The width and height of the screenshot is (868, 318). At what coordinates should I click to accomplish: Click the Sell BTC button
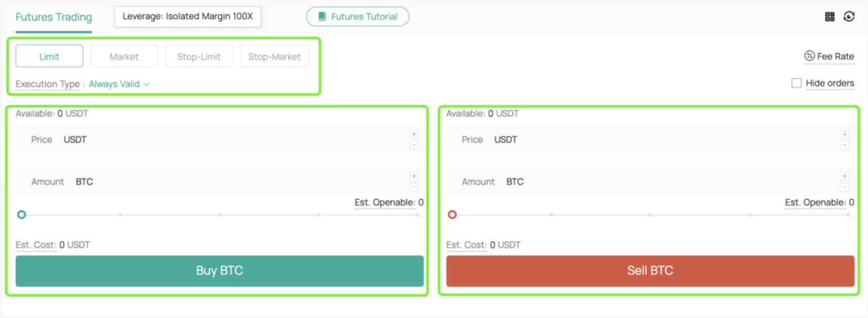coord(650,271)
